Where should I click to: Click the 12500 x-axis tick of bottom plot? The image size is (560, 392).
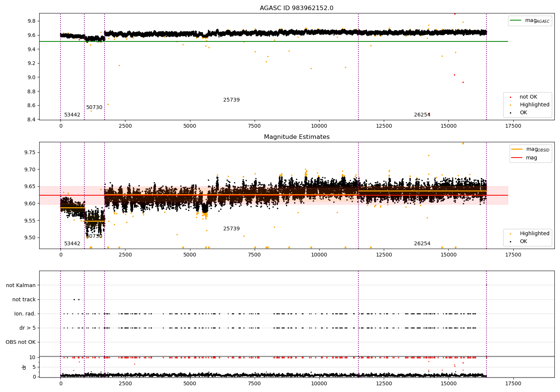click(384, 384)
